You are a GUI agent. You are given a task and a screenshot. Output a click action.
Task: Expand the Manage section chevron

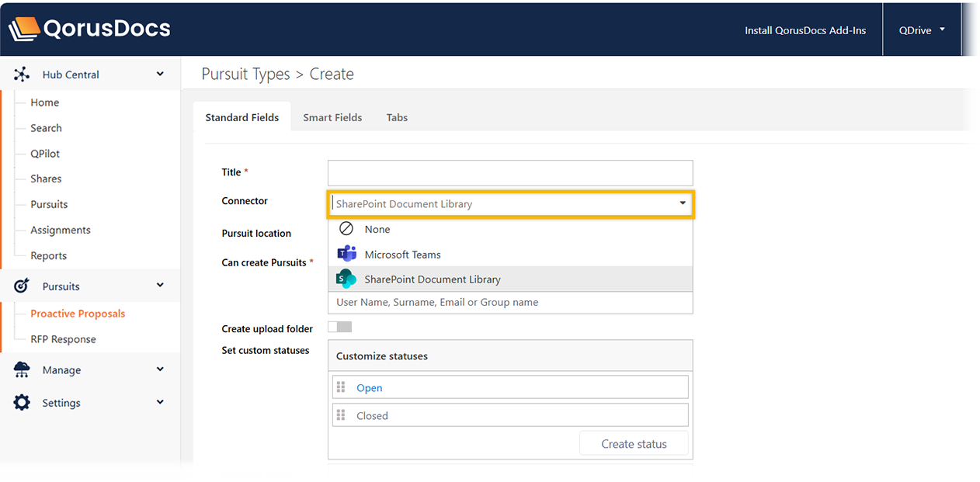point(160,369)
